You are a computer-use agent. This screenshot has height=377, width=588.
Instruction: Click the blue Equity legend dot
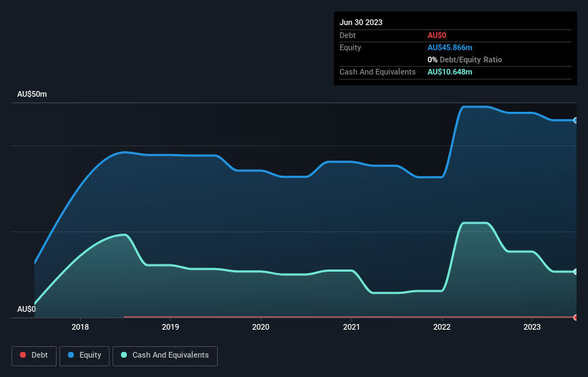pyautogui.click(x=71, y=355)
